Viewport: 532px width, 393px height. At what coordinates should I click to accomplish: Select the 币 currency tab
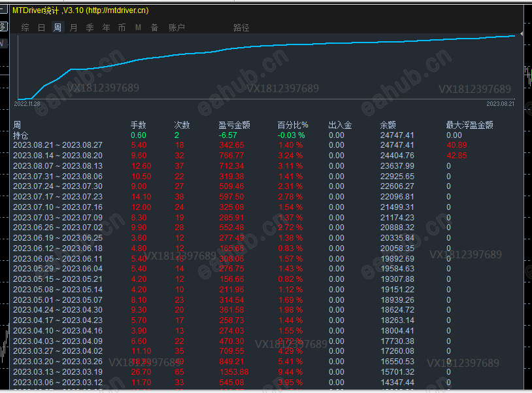[122, 27]
